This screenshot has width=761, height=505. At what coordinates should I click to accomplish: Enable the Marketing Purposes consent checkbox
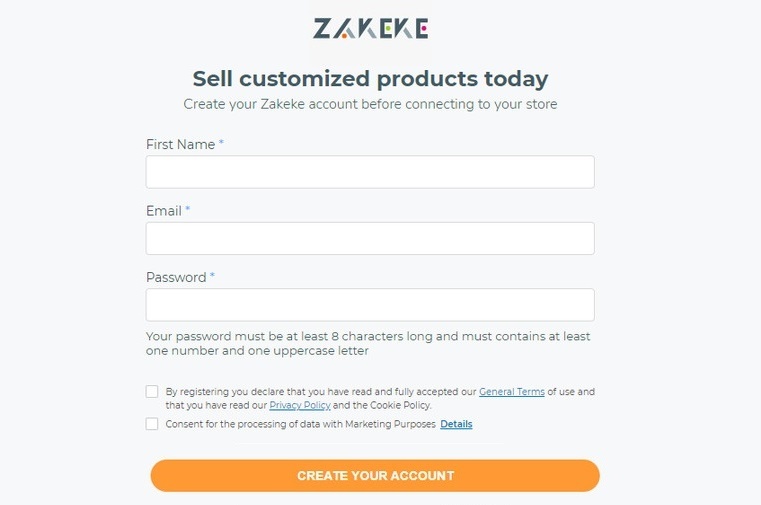[x=152, y=424]
